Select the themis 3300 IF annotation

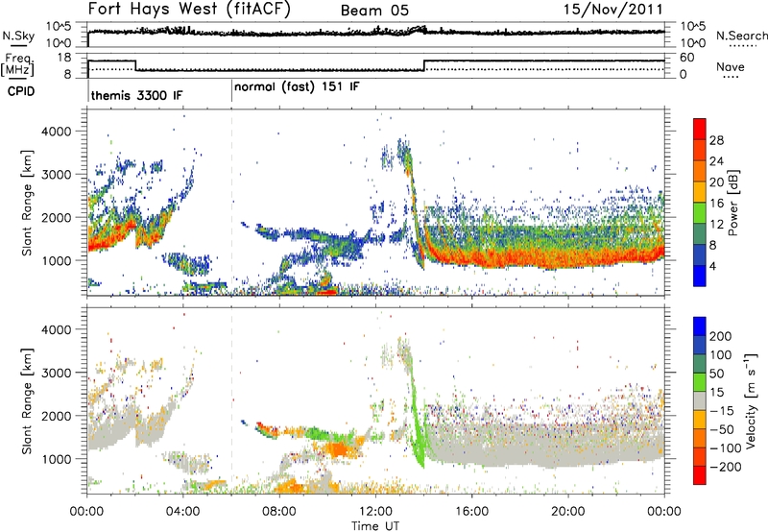[x=136, y=95]
